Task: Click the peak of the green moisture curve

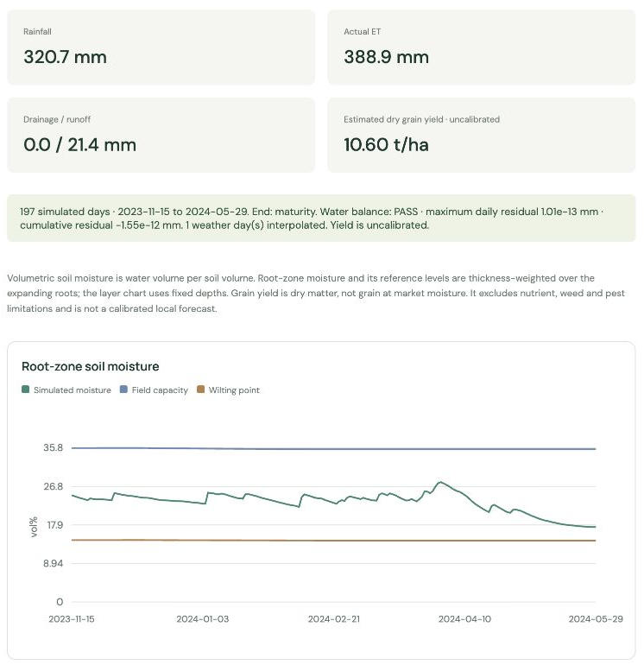Action: point(440,482)
